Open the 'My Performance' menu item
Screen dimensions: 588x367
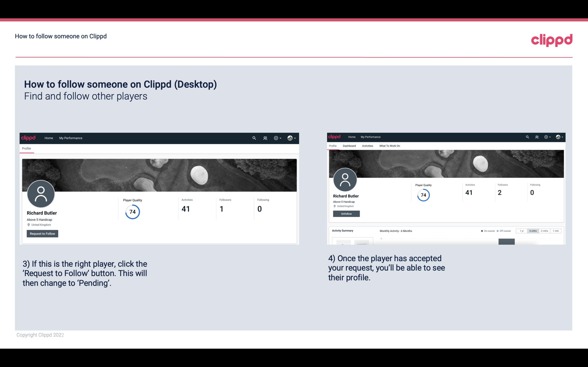70,137
